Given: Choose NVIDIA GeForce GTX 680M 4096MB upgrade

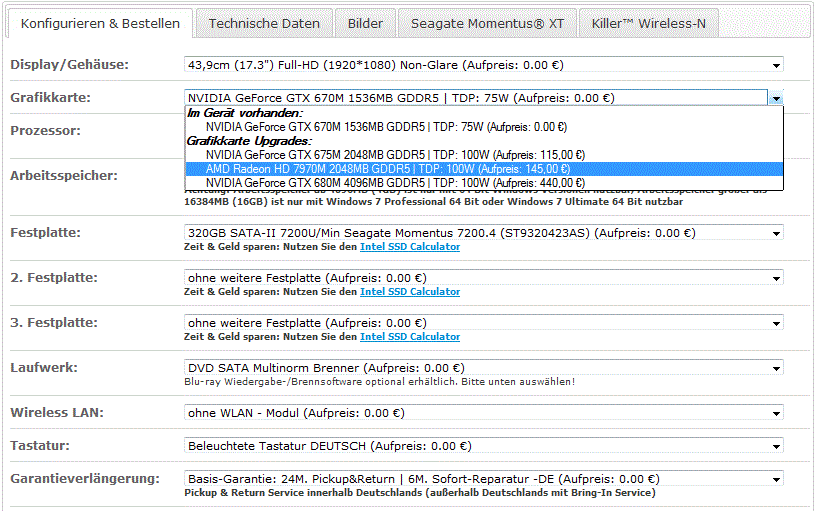Looking at the screenshot, I should (484, 183).
